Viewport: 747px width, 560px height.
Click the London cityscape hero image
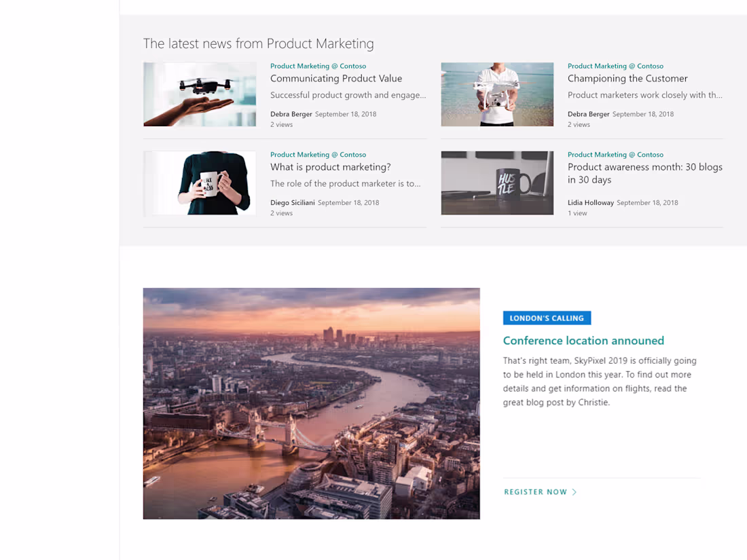(311, 403)
